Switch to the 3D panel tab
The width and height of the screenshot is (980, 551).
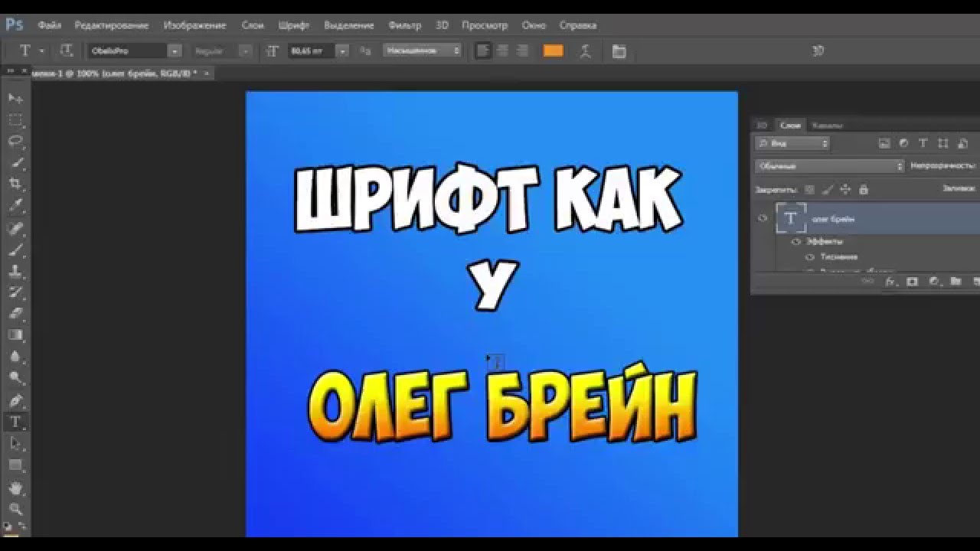(762, 126)
